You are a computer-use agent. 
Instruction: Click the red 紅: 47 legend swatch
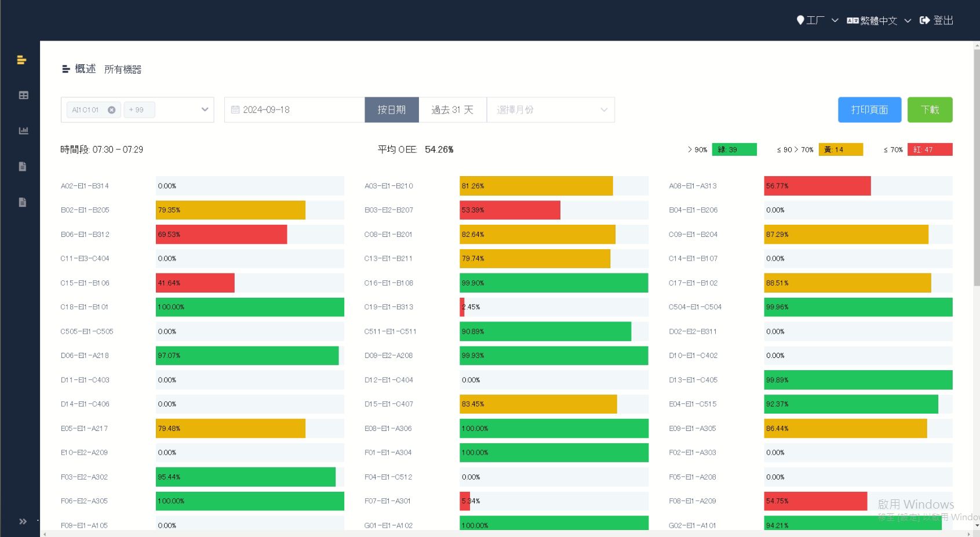[x=930, y=149]
